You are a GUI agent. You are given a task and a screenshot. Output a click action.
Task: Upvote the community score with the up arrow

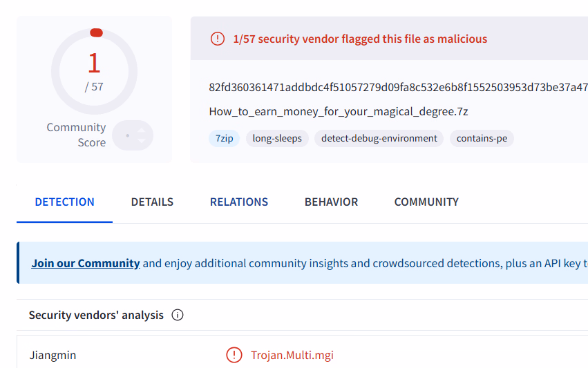[142, 129]
